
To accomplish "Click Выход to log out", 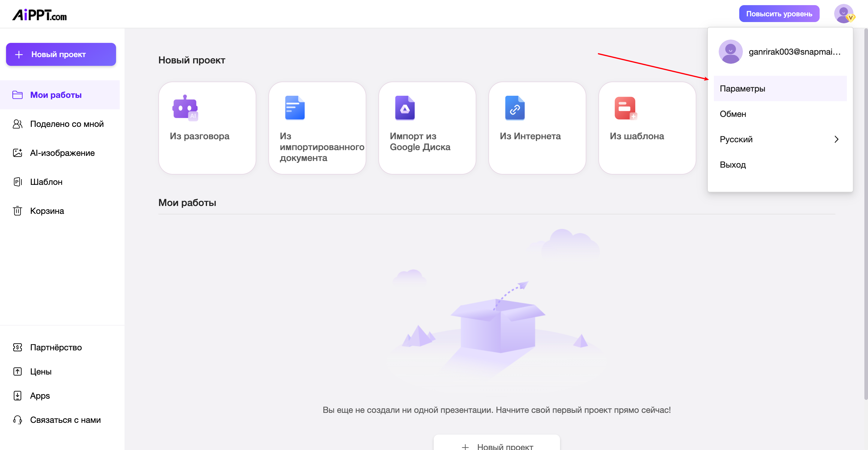I will tap(733, 165).
